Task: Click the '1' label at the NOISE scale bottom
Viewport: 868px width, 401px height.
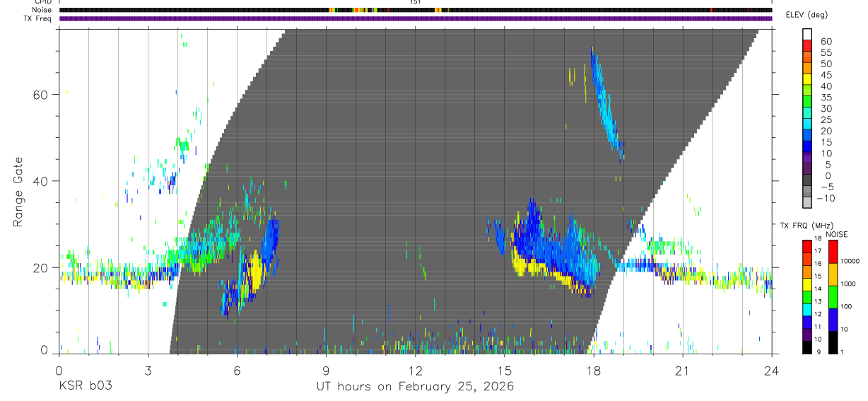Action: [843, 351]
